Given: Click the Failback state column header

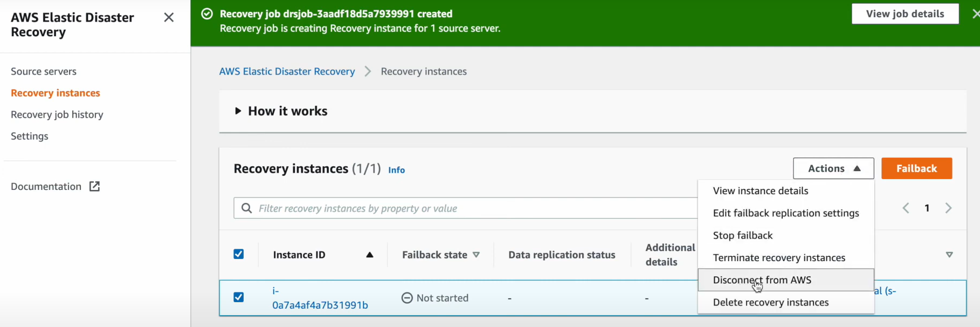Looking at the screenshot, I should pyautogui.click(x=434, y=255).
